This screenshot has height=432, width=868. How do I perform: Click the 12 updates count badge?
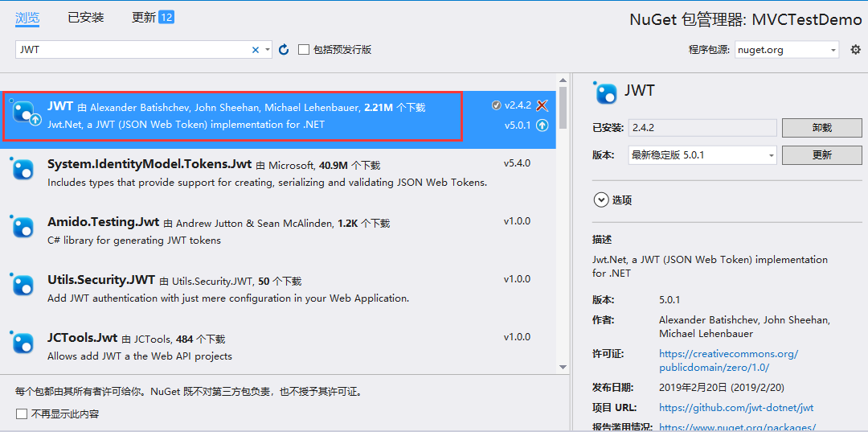(x=166, y=17)
